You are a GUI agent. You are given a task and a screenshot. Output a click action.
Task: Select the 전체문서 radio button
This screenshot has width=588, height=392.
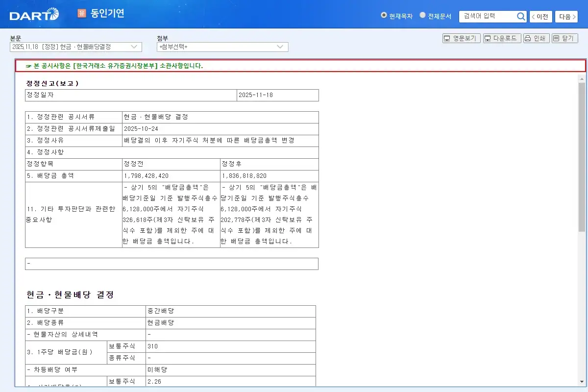[x=422, y=15]
